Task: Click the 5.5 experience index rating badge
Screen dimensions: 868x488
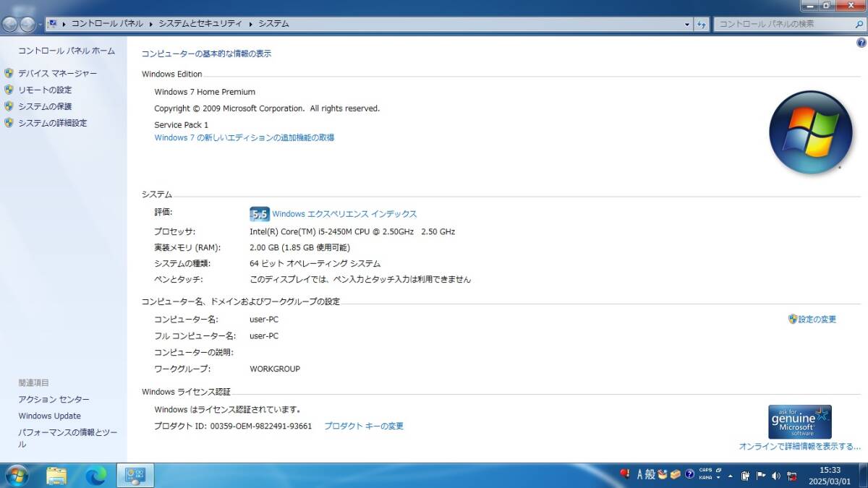Action: [259, 214]
